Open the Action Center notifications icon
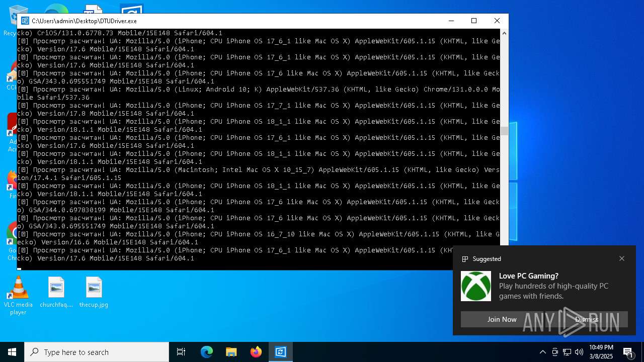Image resolution: width=644 pixels, height=362 pixels. pos(628,352)
